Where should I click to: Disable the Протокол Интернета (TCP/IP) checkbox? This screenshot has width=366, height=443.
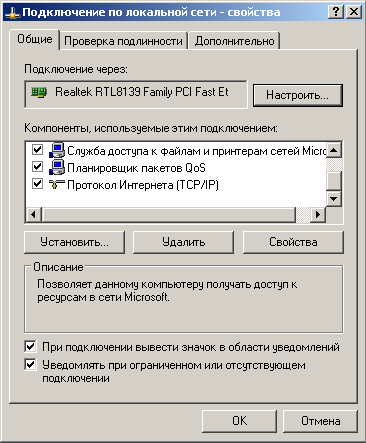37,184
